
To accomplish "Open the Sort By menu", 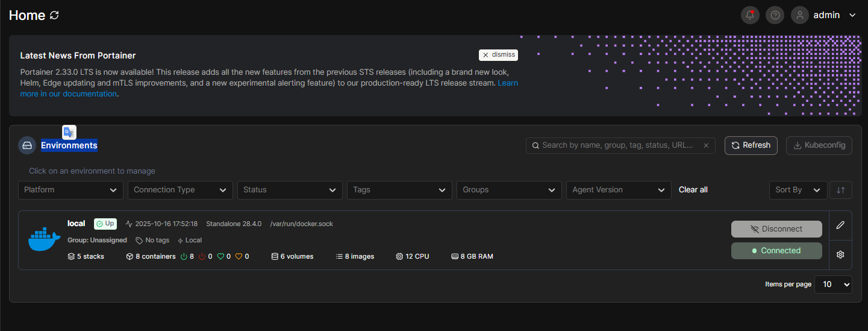I will tap(798, 190).
